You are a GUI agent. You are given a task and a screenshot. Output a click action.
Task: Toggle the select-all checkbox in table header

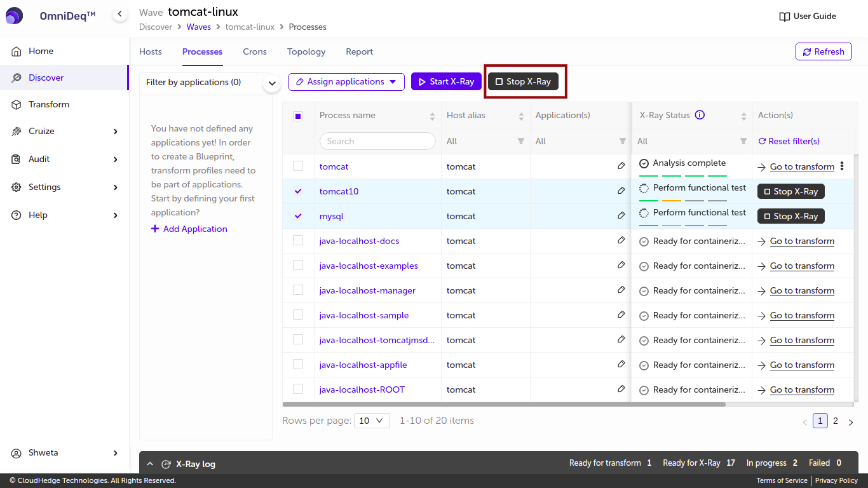tap(298, 116)
